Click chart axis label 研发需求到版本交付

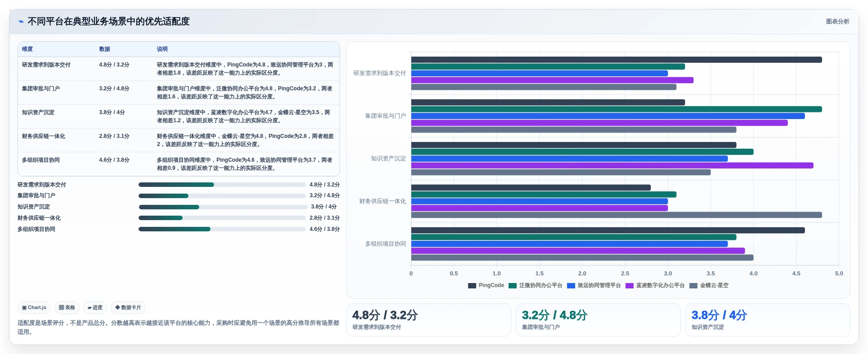[380, 73]
